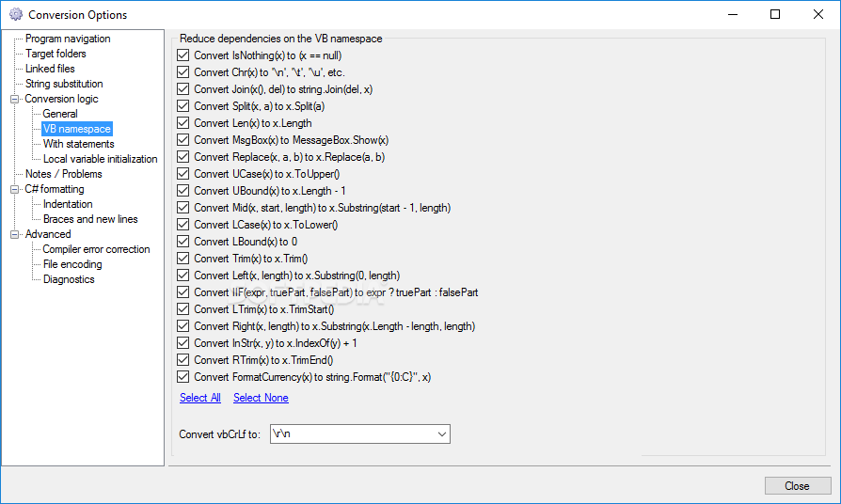Screen dimensions: 841x504
Task: Toggle Convert Trim(x) to x.Trim()
Action: coord(182,258)
